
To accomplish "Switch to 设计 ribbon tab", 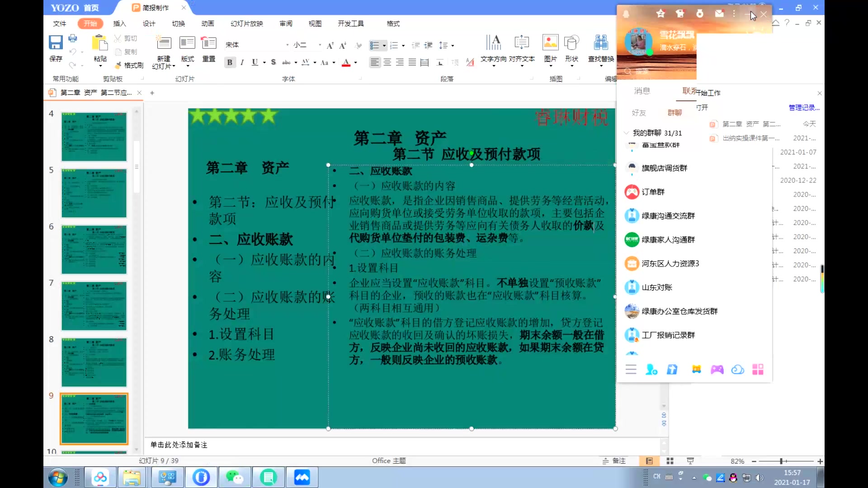I will (x=149, y=23).
